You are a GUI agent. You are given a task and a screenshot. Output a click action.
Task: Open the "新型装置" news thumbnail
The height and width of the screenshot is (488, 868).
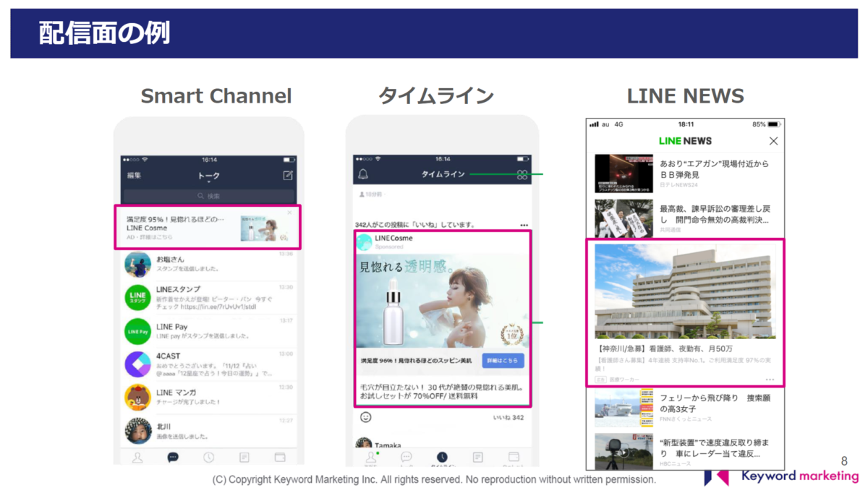pos(624,451)
